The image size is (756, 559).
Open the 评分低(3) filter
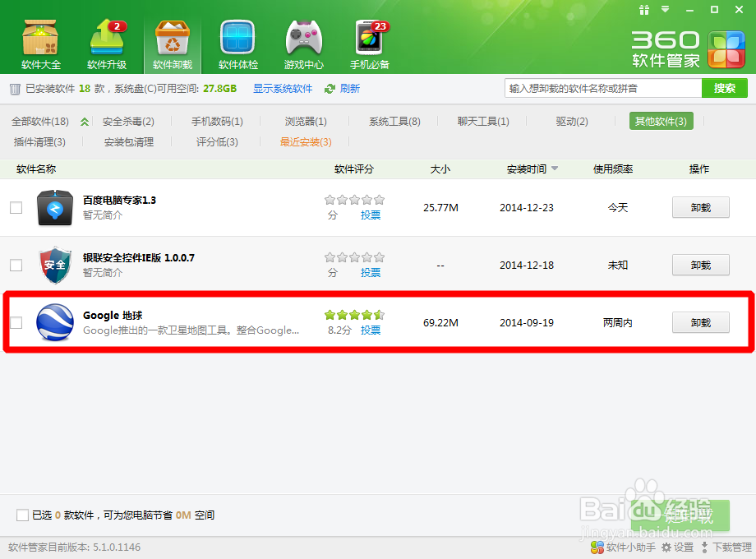click(217, 142)
